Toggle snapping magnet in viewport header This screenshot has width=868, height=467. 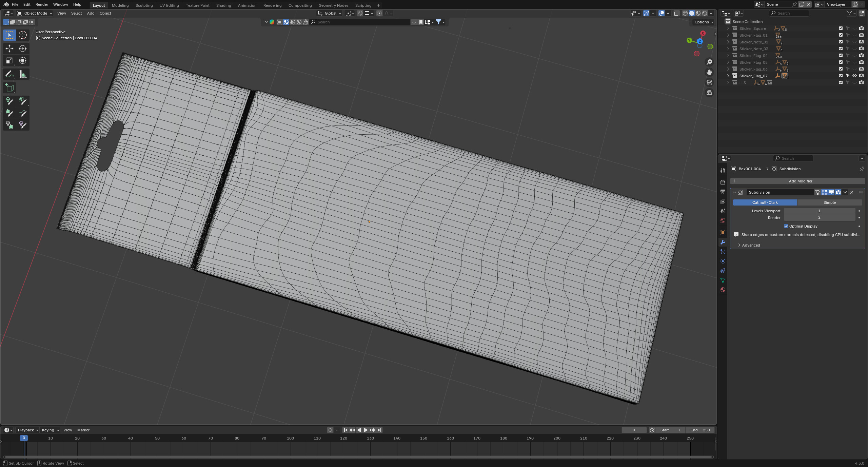click(x=360, y=13)
